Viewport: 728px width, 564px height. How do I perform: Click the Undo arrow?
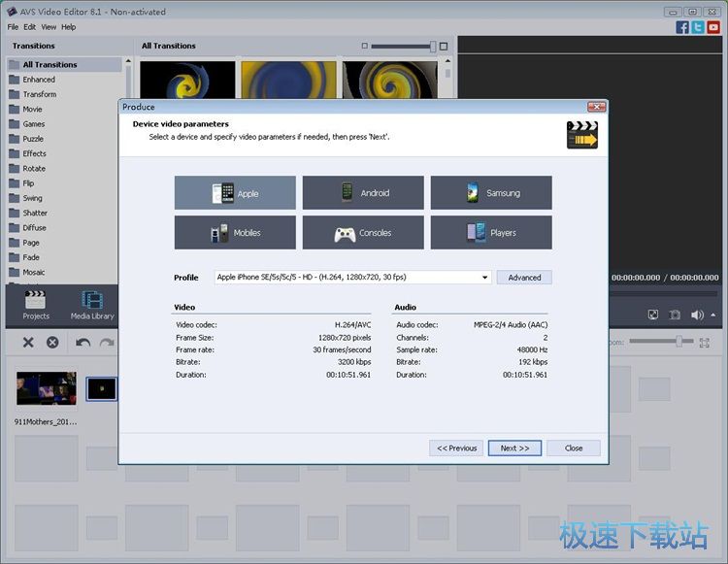[x=83, y=343]
